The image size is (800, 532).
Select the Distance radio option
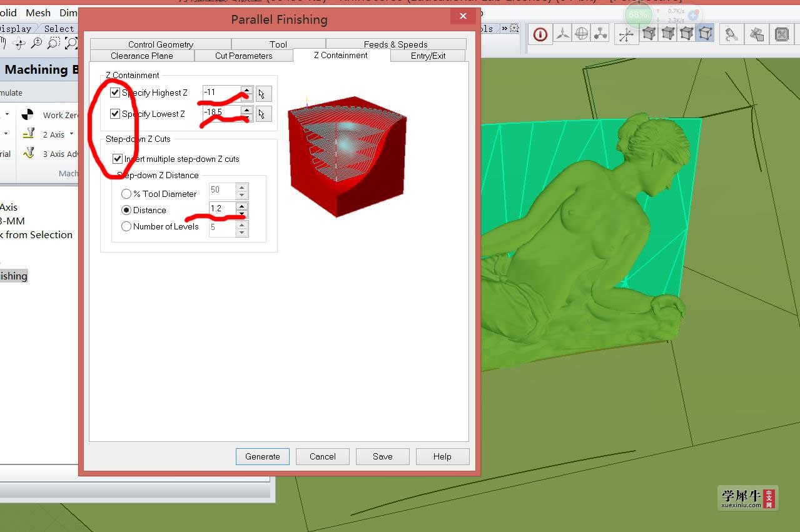[x=126, y=210]
